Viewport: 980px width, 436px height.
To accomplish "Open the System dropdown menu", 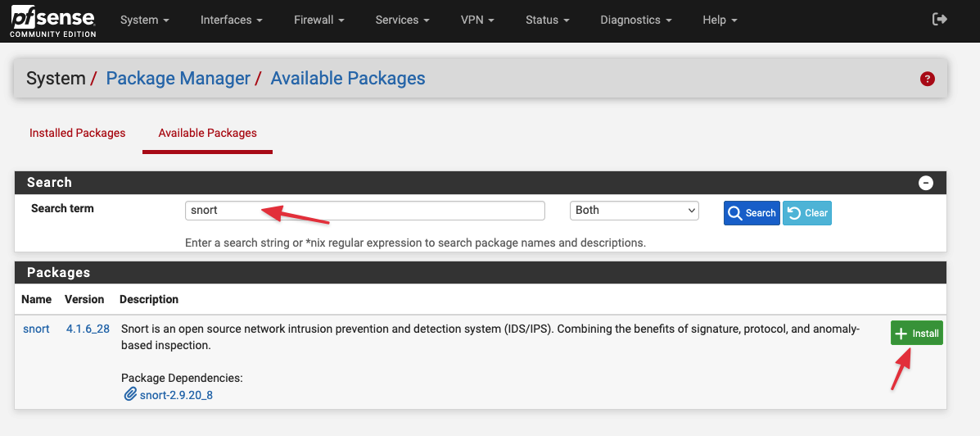I will (144, 20).
